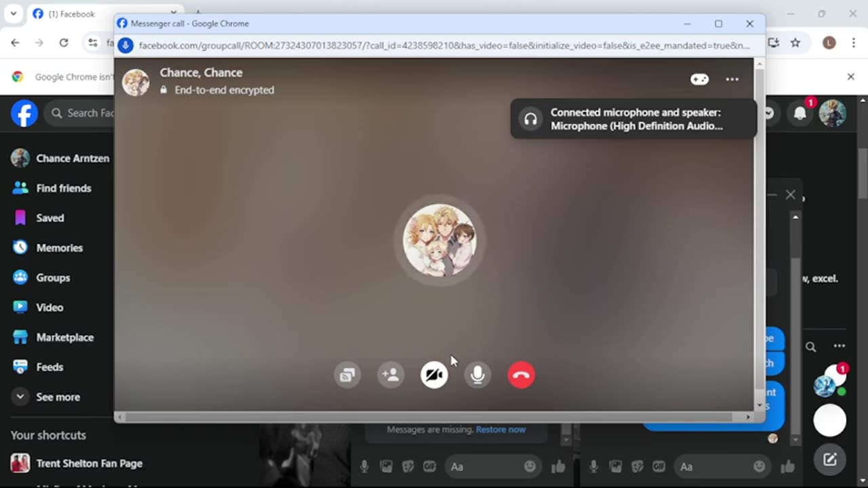Reload the Facebook page in Chrome
Viewport: 868px width, 488px height.
point(64,43)
